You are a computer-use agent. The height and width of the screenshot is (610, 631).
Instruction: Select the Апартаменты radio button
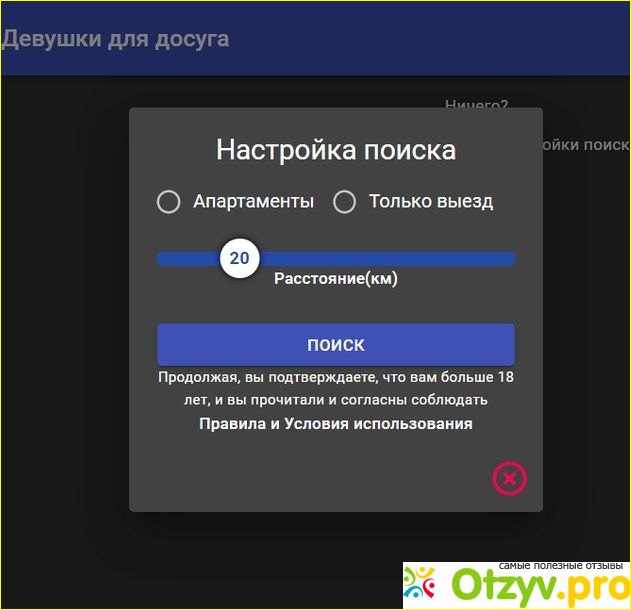[x=169, y=202]
